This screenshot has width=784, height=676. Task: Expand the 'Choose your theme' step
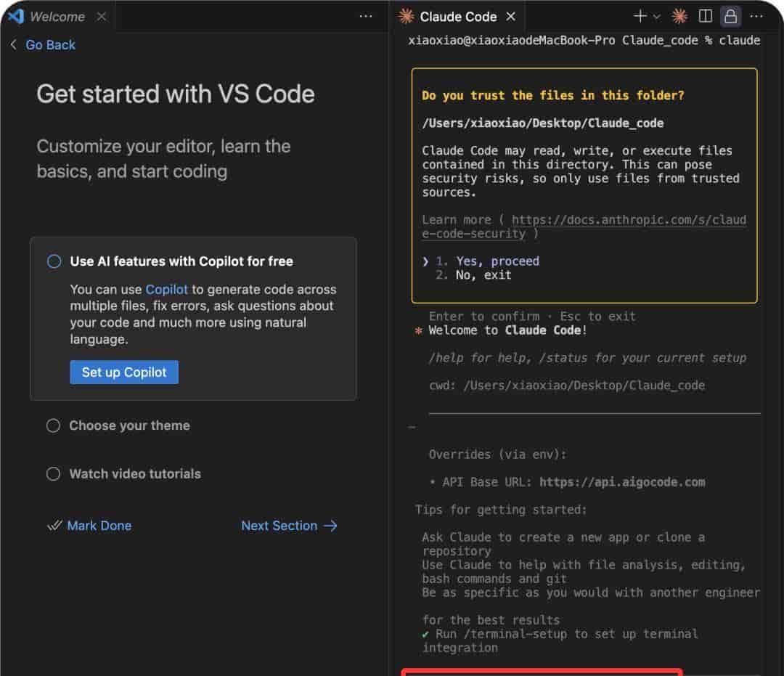coord(129,425)
